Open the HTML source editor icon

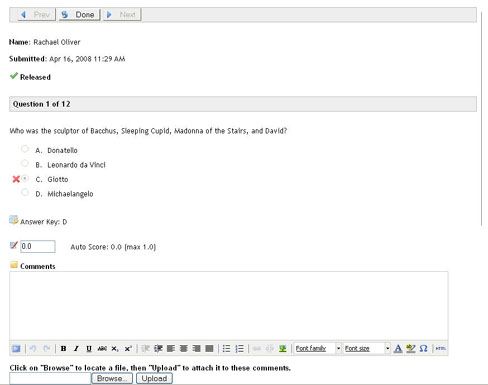441,349
